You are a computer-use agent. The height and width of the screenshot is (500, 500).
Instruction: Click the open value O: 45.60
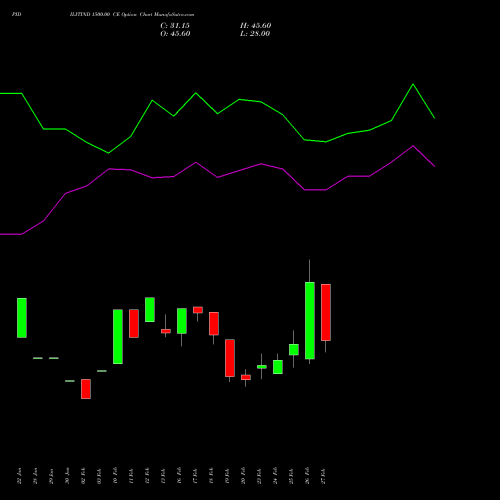point(175,34)
